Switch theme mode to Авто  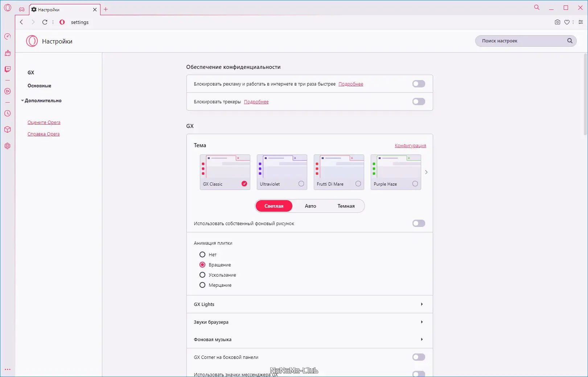[311, 206]
